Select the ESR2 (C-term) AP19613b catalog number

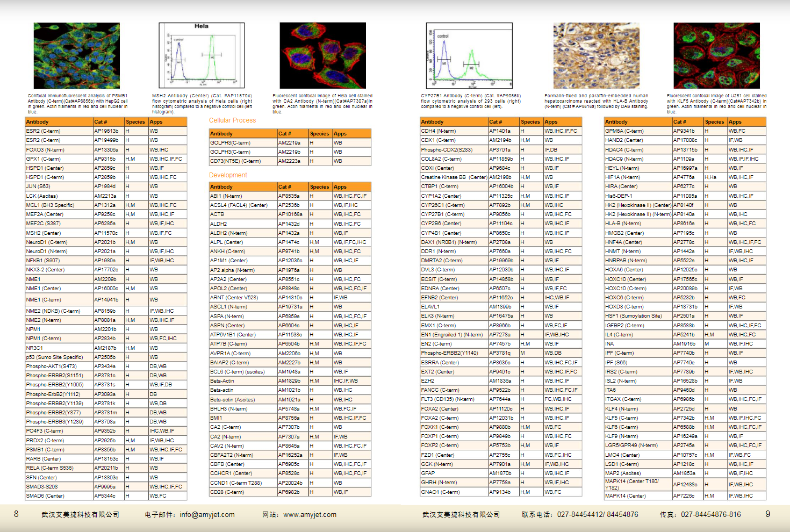(x=106, y=131)
